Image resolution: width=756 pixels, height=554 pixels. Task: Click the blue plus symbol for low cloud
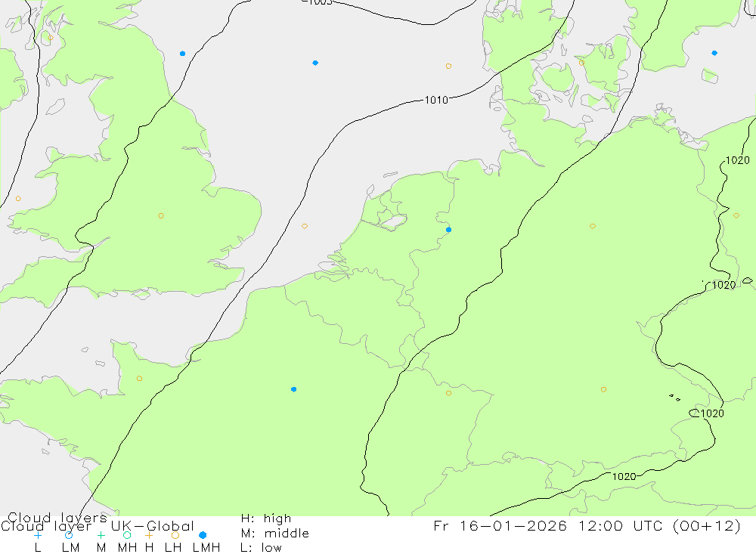[38, 535]
